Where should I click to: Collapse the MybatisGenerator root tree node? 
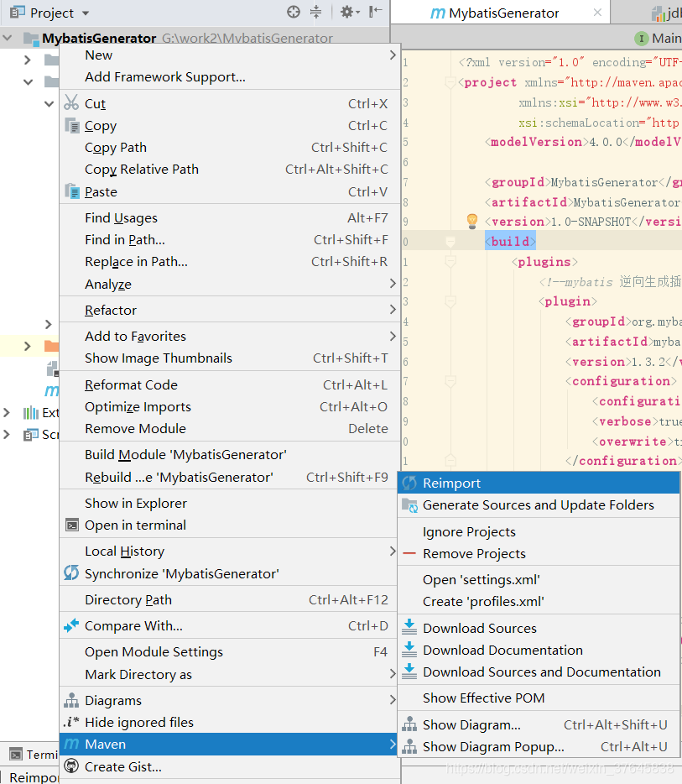click(x=8, y=38)
